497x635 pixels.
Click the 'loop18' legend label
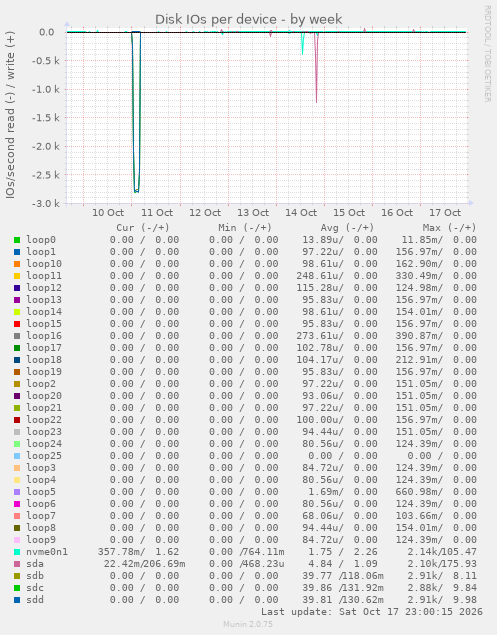tap(44, 360)
